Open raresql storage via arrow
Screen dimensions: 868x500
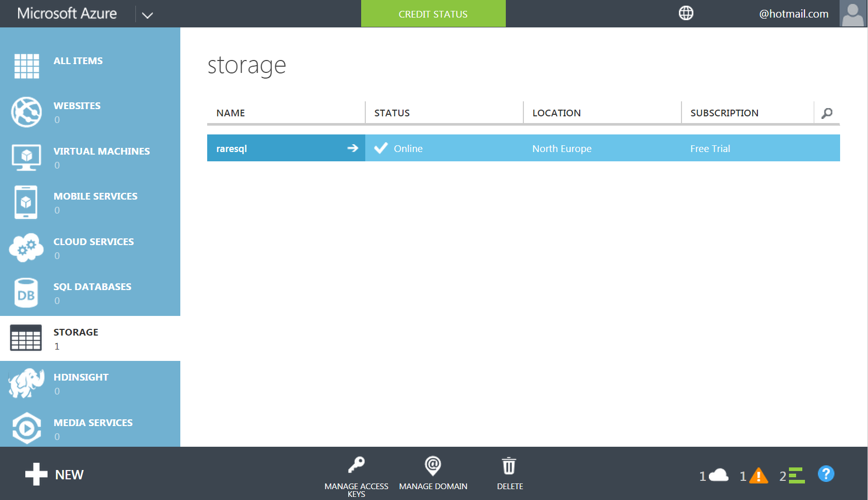tap(353, 148)
